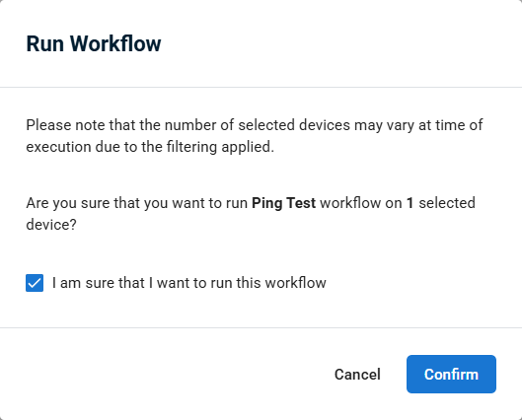Click the "selected devices" phrase in the note
522x420 pixels.
click(x=294, y=125)
